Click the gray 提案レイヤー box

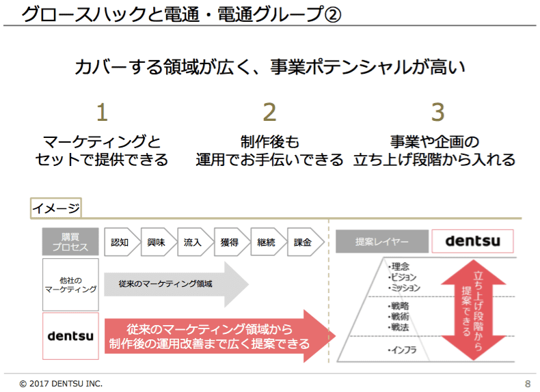[x=382, y=242]
